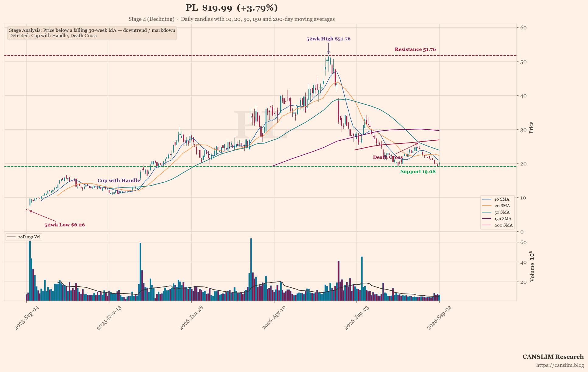
Task: Click the CANSLIM Research credit text
Action: click(x=553, y=357)
